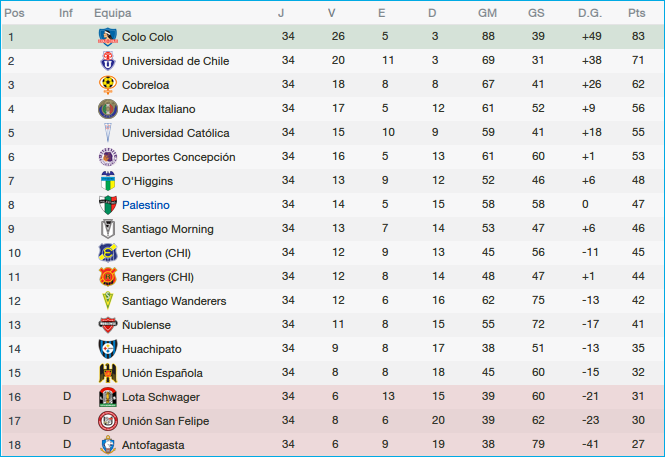Click the Huachipato team crest
Screen dimensions: 665x457
[x=107, y=349]
